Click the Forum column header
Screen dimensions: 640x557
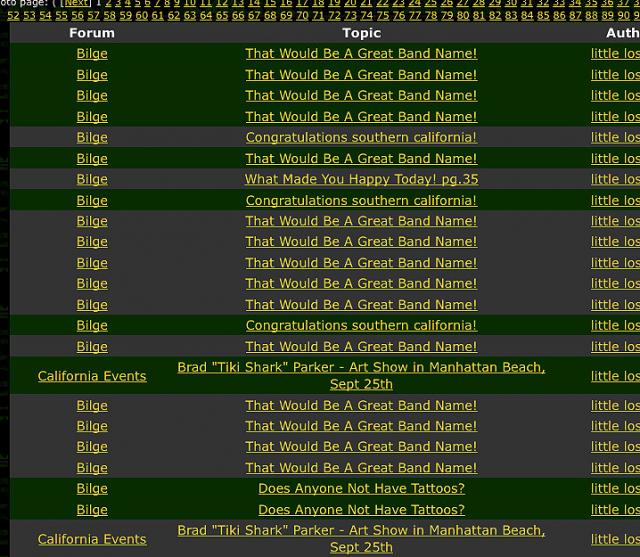pyautogui.click(x=92, y=33)
